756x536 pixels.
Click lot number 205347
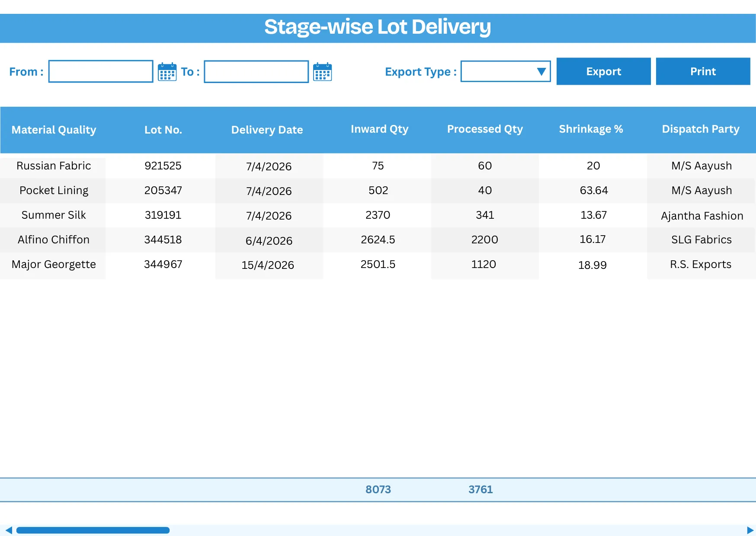tap(163, 190)
